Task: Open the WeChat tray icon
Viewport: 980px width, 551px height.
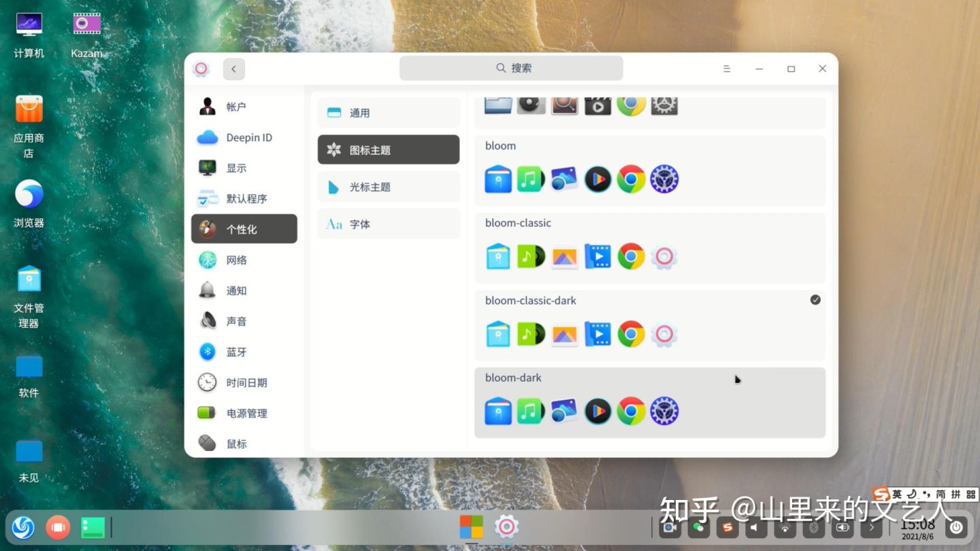Action: pyautogui.click(x=699, y=527)
